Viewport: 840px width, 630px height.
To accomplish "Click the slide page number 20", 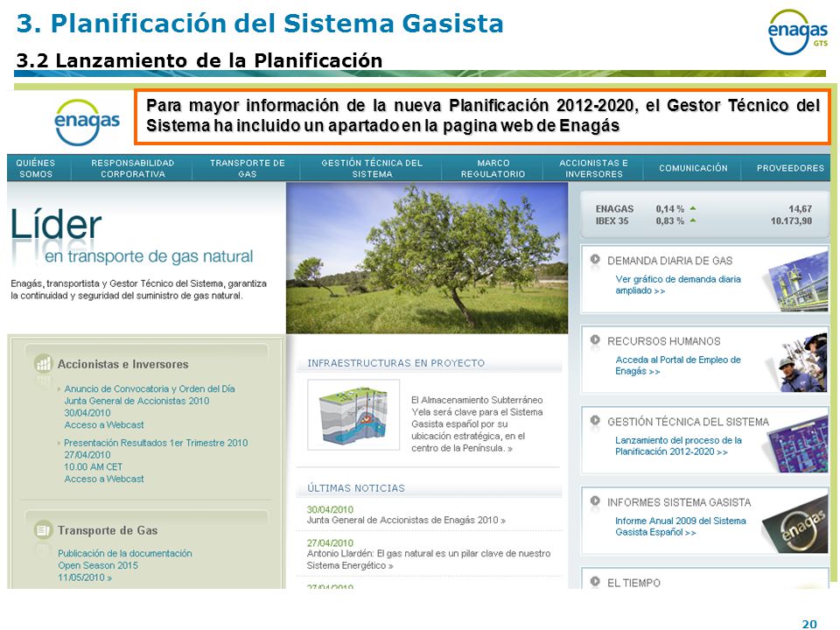I will (x=808, y=624).
